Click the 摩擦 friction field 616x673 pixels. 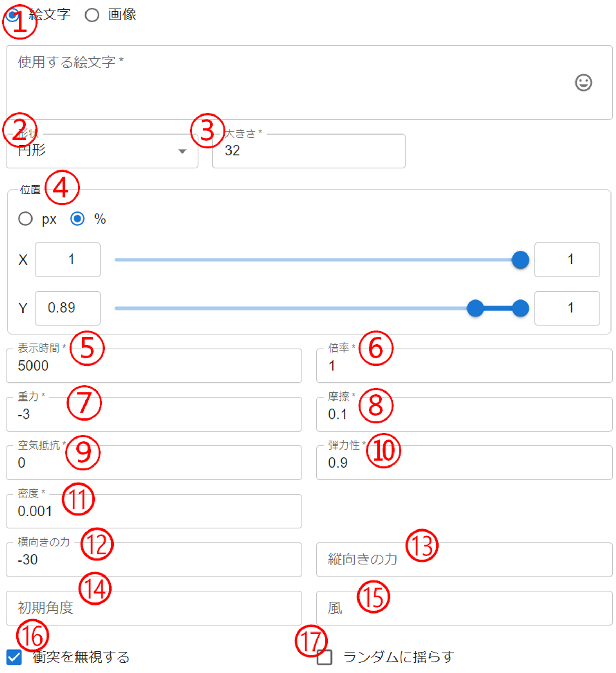coord(464,414)
